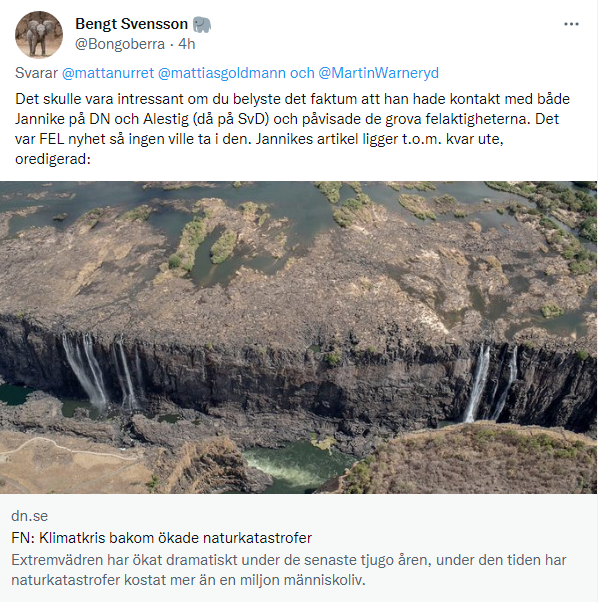Open the @MartinWarneryd profile mention

tap(378, 73)
